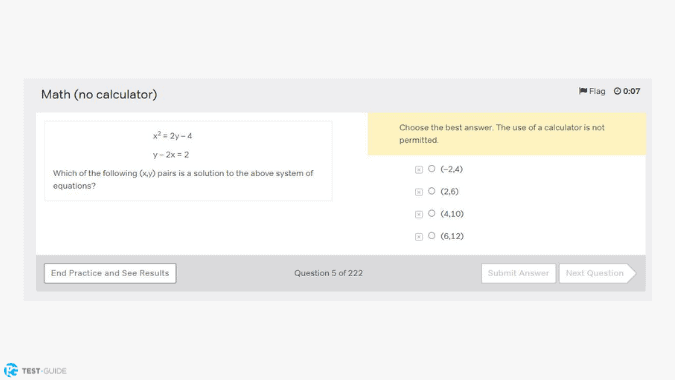675x380 pixels.
Task: Click the timer clock icon
Action: (x=617, y=91)
